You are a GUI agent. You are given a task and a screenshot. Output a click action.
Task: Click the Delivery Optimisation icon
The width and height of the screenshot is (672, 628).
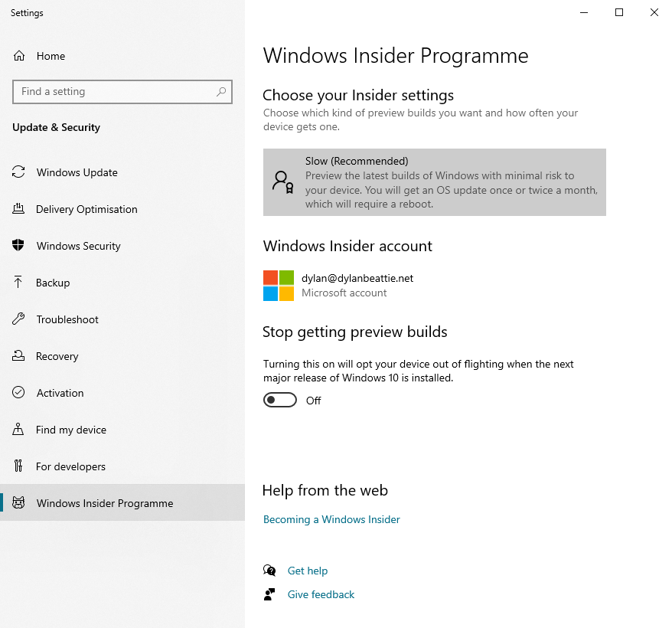pyautogui.click(x=18, y=209)
